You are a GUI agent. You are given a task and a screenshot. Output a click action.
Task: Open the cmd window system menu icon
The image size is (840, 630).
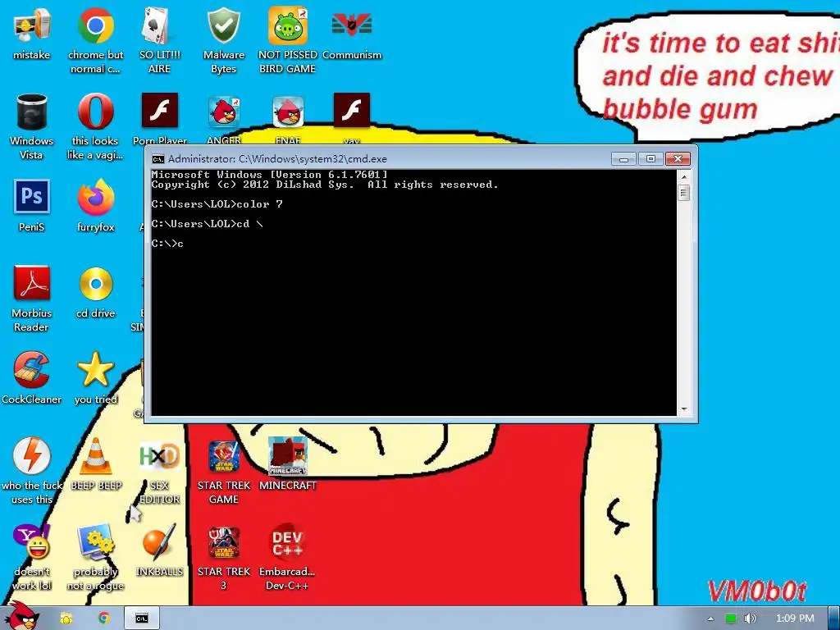coord(158,159)
